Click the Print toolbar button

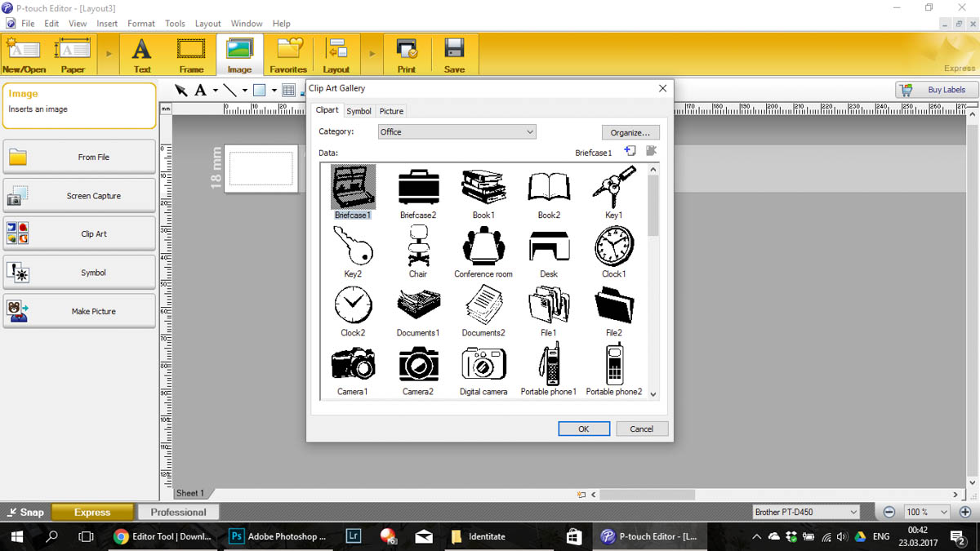407,55
